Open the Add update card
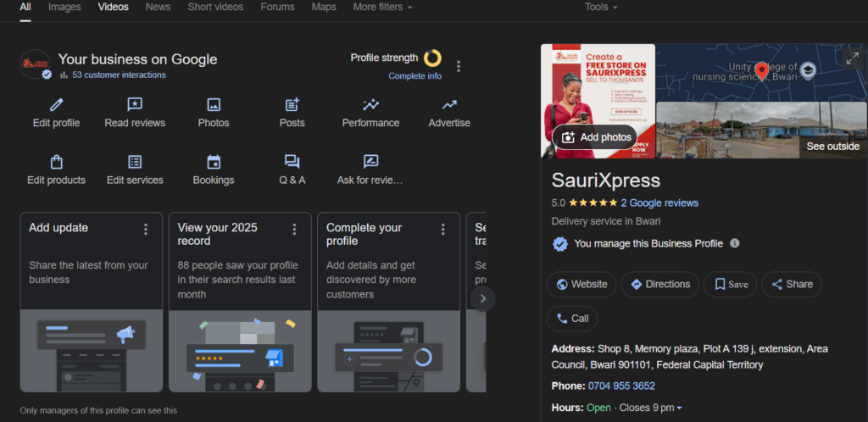 coord(92,302)
